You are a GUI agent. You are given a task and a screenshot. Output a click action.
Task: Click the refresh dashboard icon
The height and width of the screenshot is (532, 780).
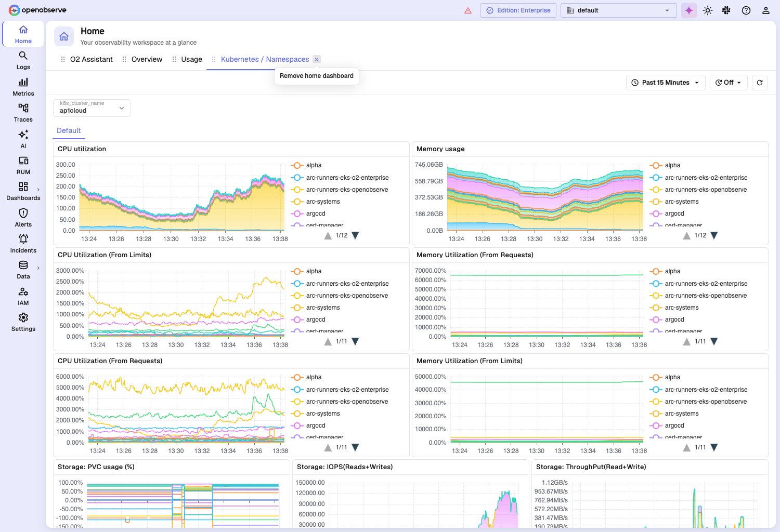point(760,83)
